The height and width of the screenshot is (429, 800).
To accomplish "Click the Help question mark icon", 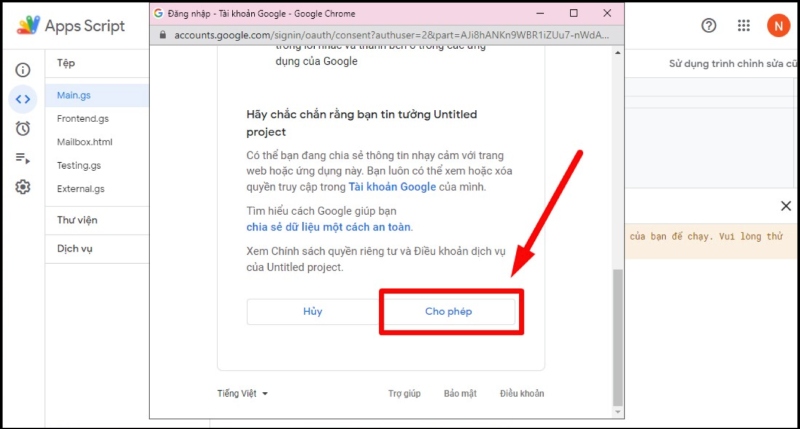I will [x=709, y=25].
